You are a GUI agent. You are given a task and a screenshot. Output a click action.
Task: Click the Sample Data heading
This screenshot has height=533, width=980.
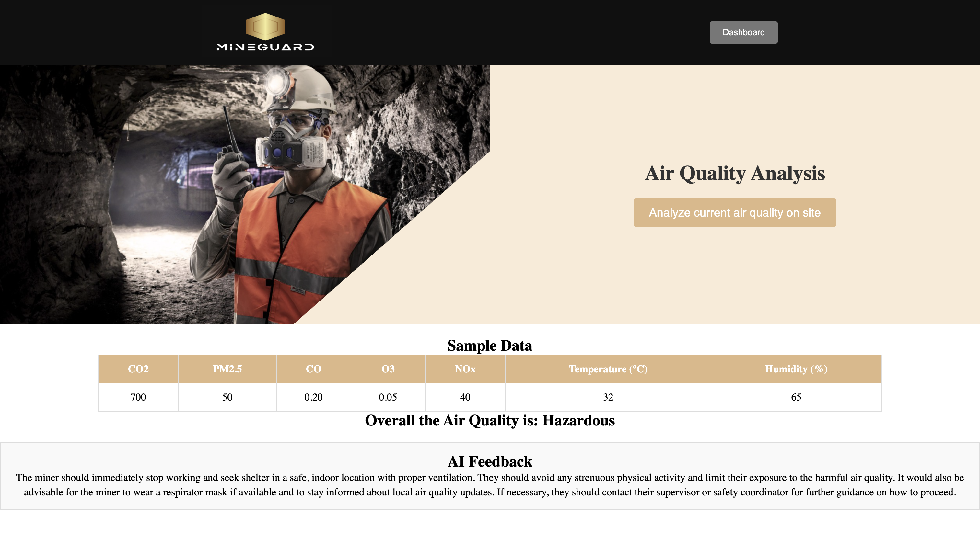click(490, 346)
